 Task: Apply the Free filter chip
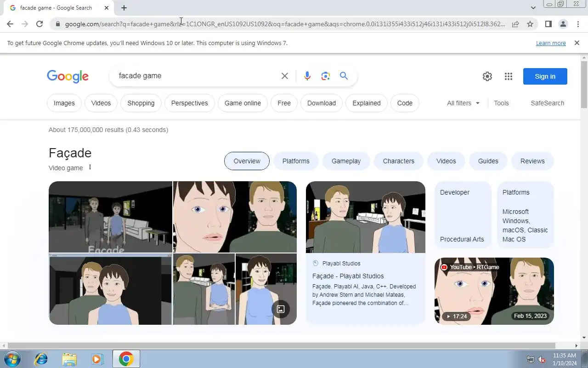coord(284,103)
